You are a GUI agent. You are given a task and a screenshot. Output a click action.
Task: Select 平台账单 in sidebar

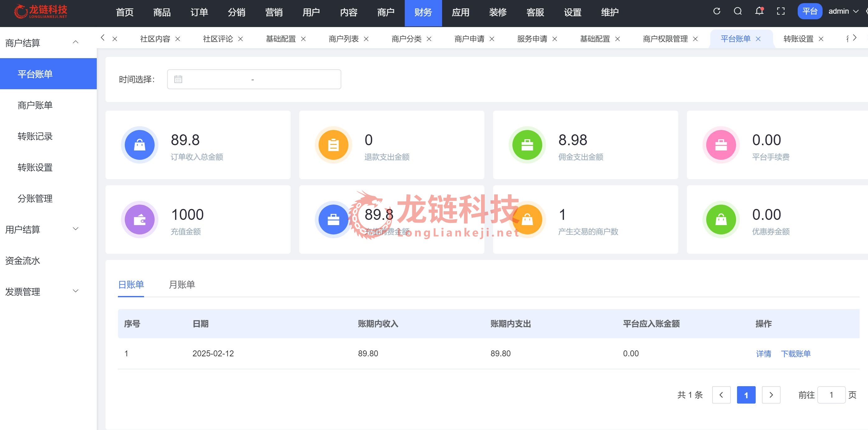[x=48, y=74]
